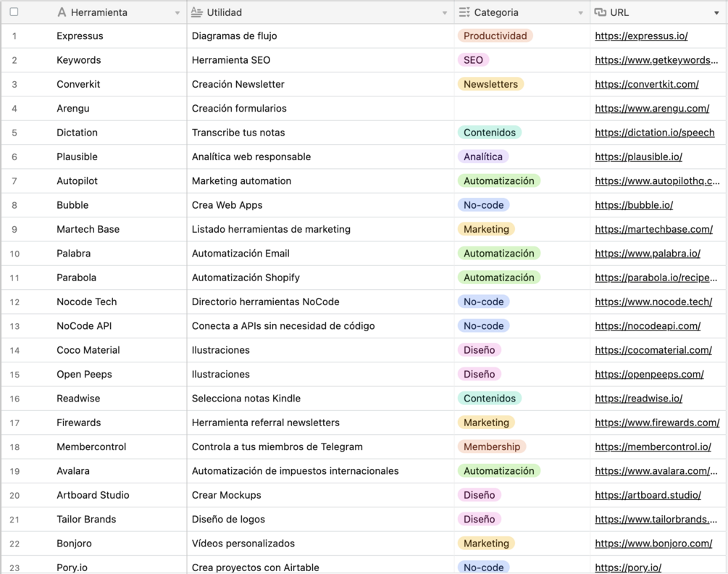Click 'Conecta a APIs sin necesidad de código'
The image size is (728, 574).
(283, 326)
